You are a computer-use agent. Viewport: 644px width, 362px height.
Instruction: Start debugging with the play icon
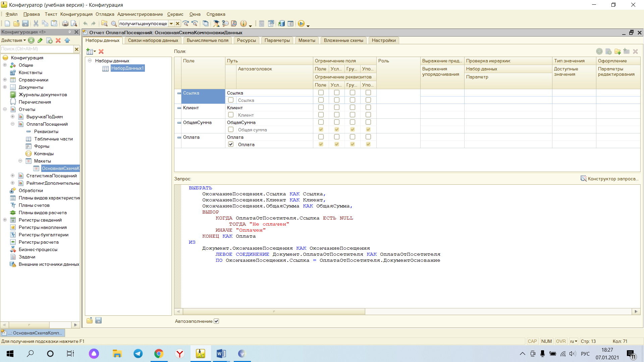(301, 23)
